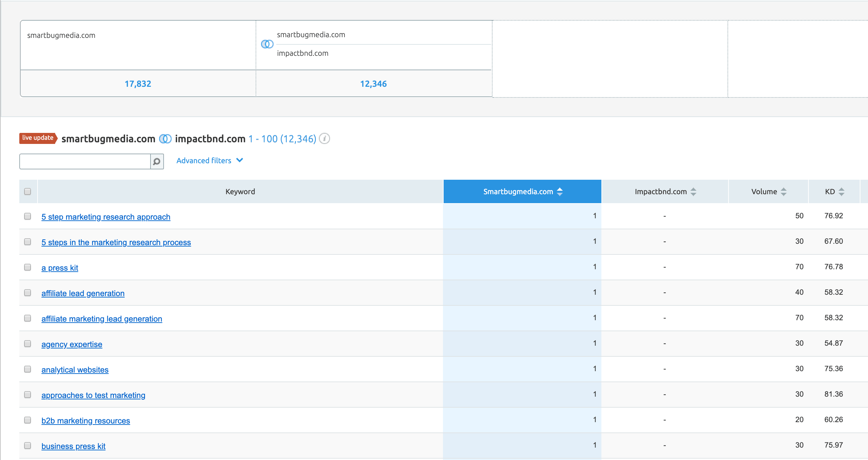Open the 'affiliate lead generation' keyword link
This screenshot has width=868, height=460.
pos(83,293)
